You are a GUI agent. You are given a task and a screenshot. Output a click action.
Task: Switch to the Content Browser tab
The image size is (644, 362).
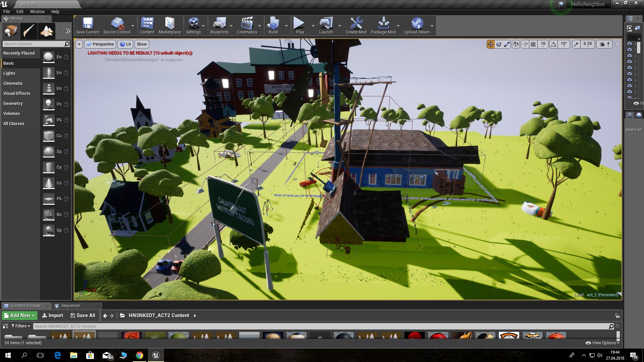tap(25, 306)
